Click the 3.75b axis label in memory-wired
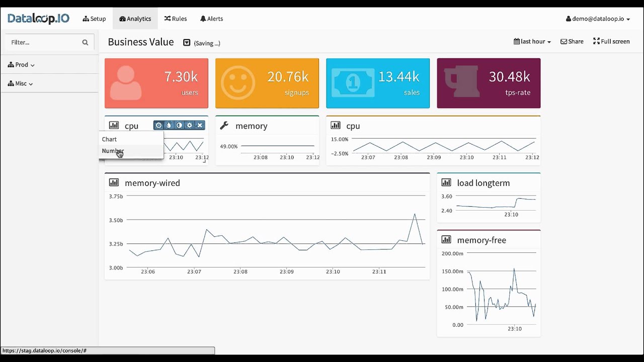The height and width of the screenshot is (362, 644). [116, 197]
